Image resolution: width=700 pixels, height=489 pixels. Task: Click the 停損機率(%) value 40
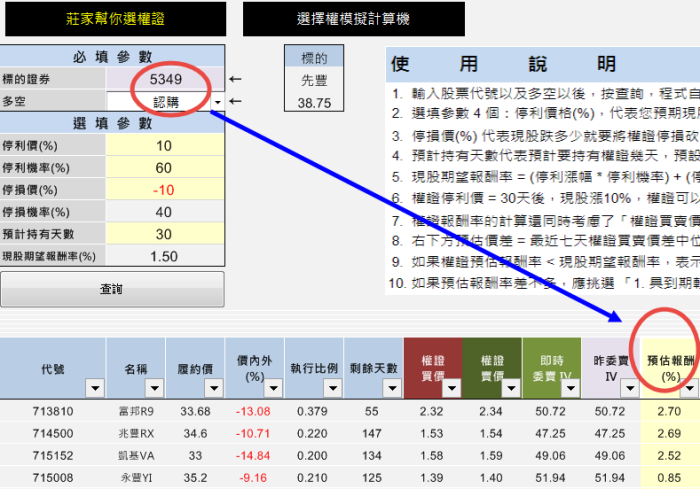pos(165,212)
